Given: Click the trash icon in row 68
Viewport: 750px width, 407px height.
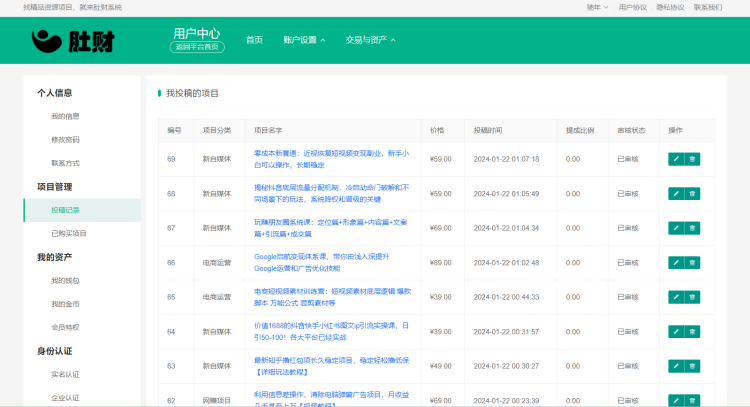Looking at the screenshot, I should 693,193.
